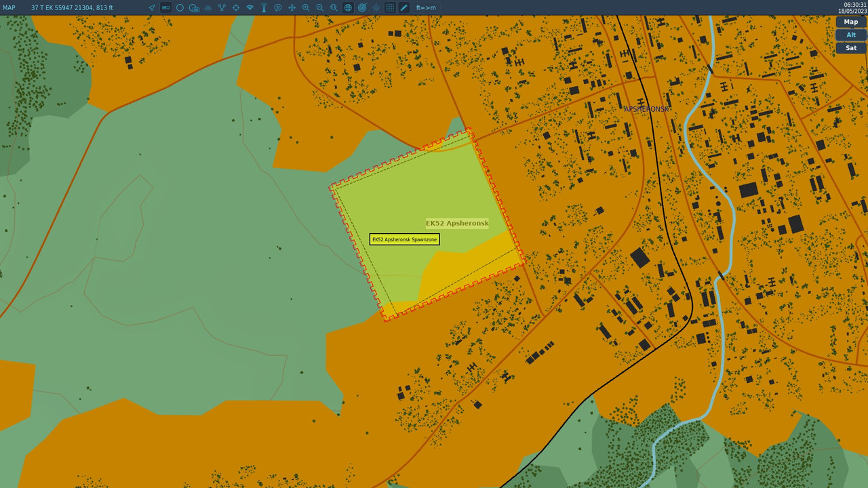This screenshot has height=488, width=868.
Task: Click the crosshair target icon
Action: pyautogui.click(x=236, y=7)
